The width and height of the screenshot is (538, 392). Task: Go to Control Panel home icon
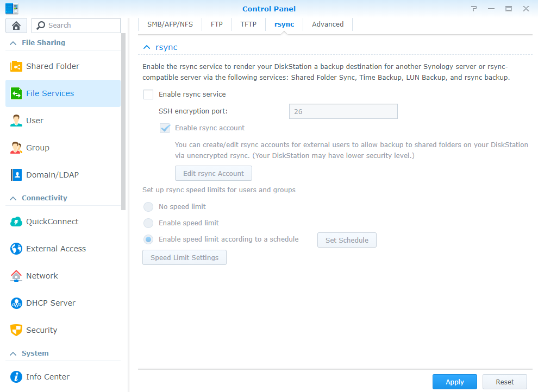pyautogui.click(x=16, y=26)
